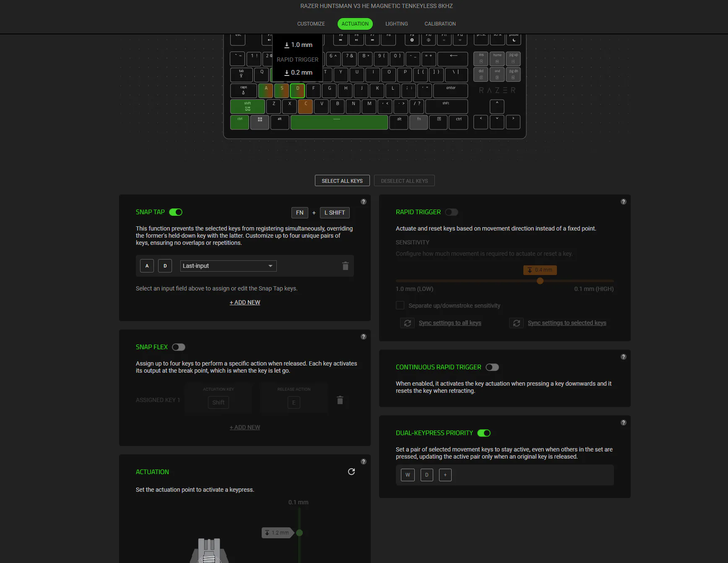Screen dimensions: 728x563
Task: Reset the actuation point with the refresh icon
Action: click(351, 472)
